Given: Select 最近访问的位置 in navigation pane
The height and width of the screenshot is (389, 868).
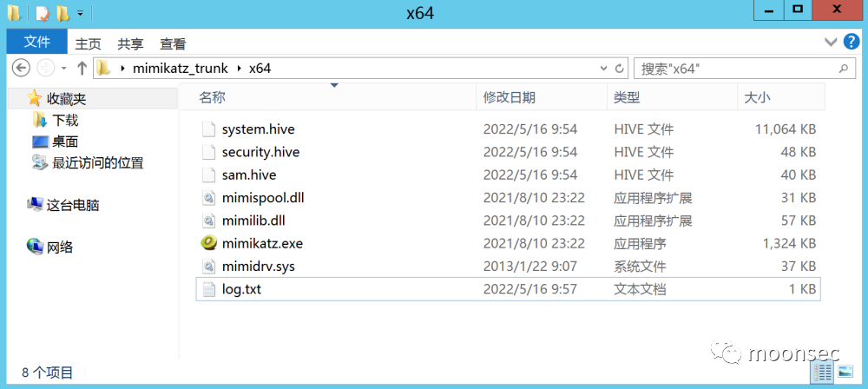Looking at the screenshot, I should click(x=98, y=163).
